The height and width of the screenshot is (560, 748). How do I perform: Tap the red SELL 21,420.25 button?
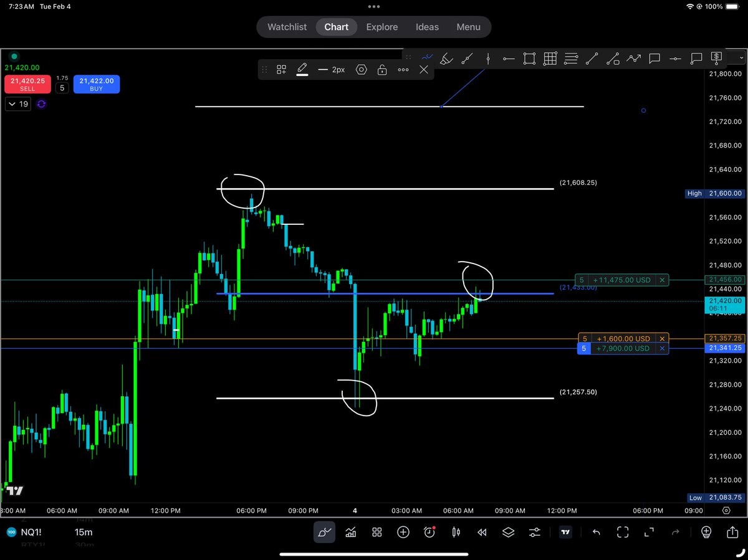27,85
